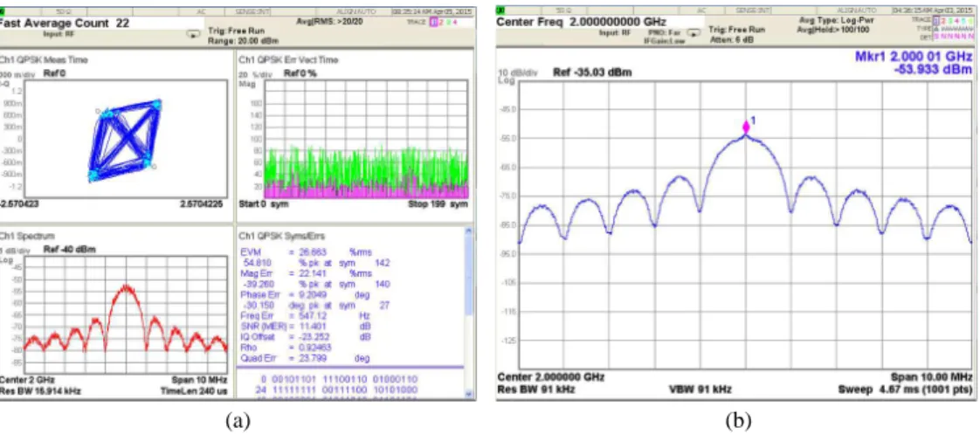
Task: Click the Stop 199 sym label
Action: [438, 204]
